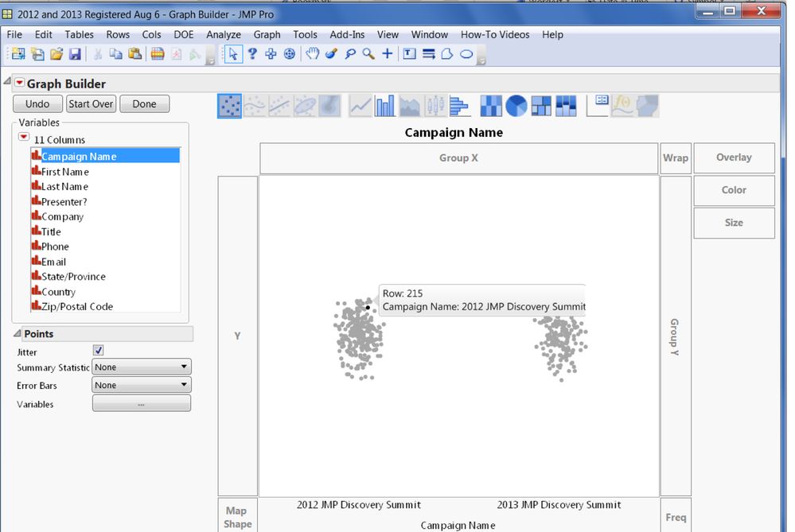Select the Arrow cursor tool
Screen dimensions: 795x532
tap(232, 54)
